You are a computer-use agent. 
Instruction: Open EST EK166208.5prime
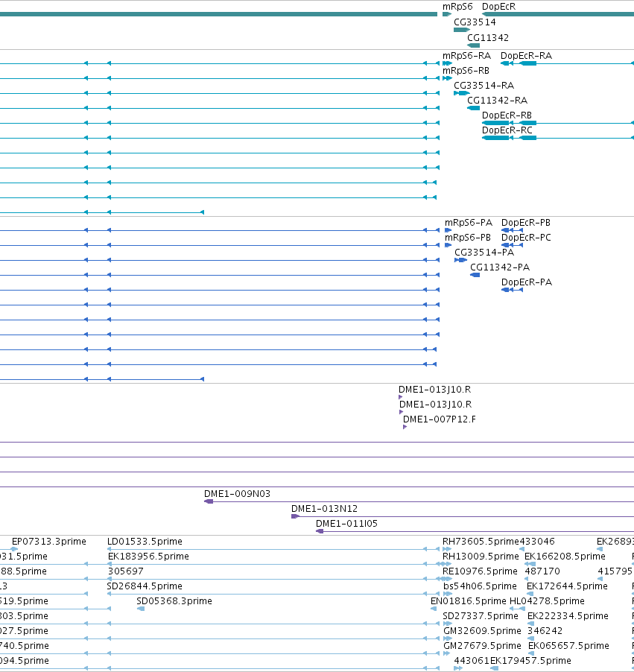pos(565,557)
